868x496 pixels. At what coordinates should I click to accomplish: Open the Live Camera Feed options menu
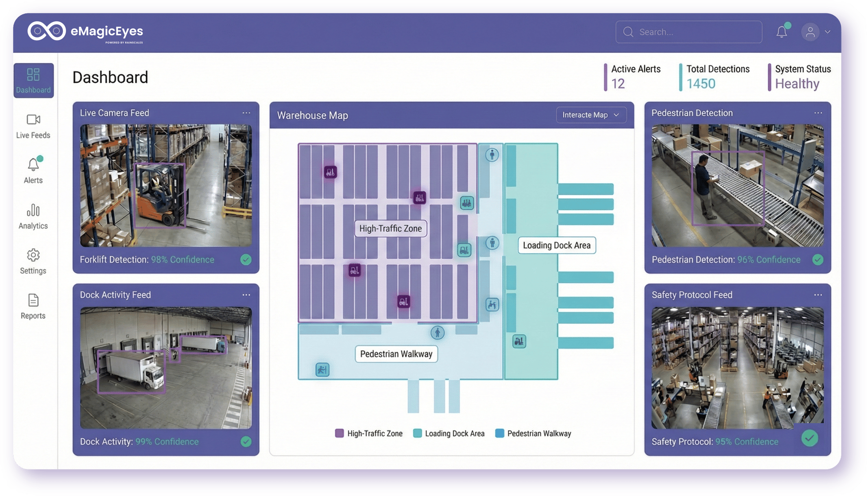click(247, 113)
